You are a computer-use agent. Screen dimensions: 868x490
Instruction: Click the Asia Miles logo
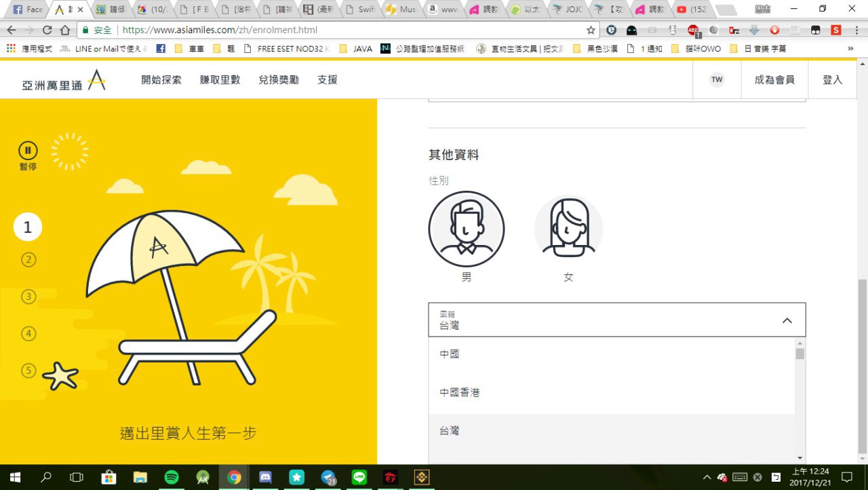pyautogui.click(x=64, y=80)
